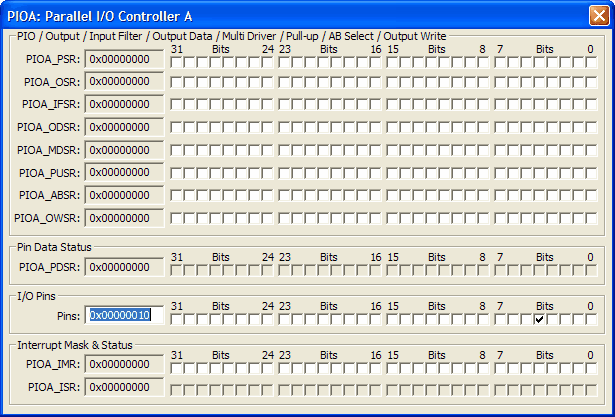Check bit 15 in the Pins row
The width and height of the screenshot is (615, 417).
(x=392, y=319)
